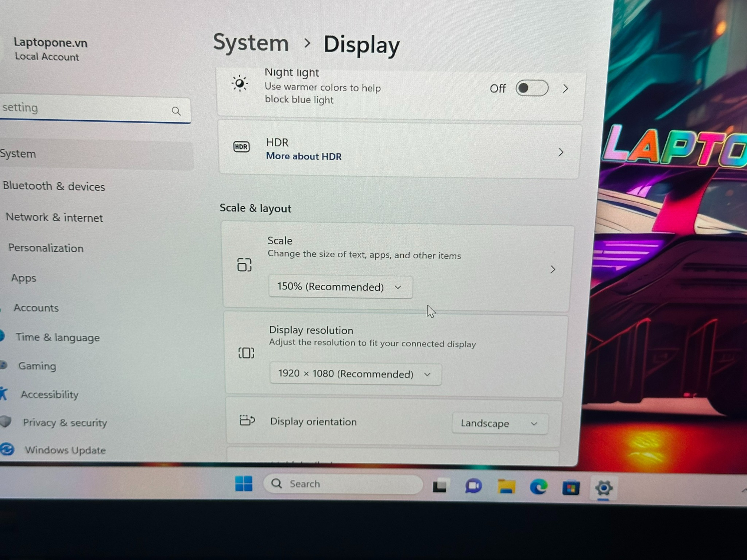Open File Explorer from the taskbar
Viewport: 747px width, 560px height.
click(x=506, y=487)
